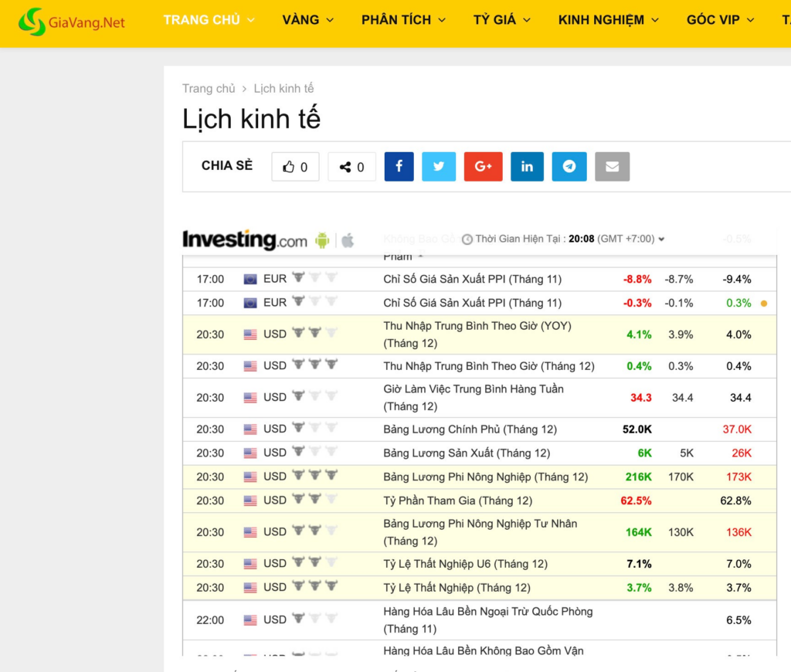Share by email envelope icon
The image size is (791, 672).
tap(612, 167)
